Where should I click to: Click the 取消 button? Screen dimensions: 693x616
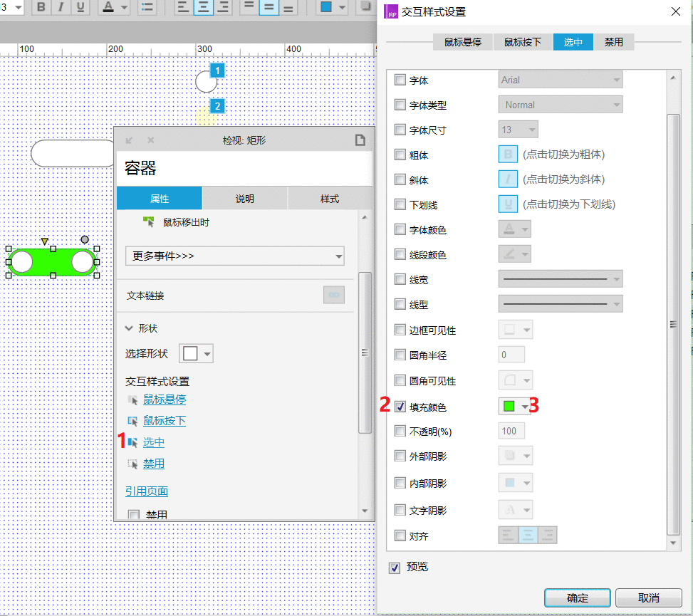[x=648, y=598]
